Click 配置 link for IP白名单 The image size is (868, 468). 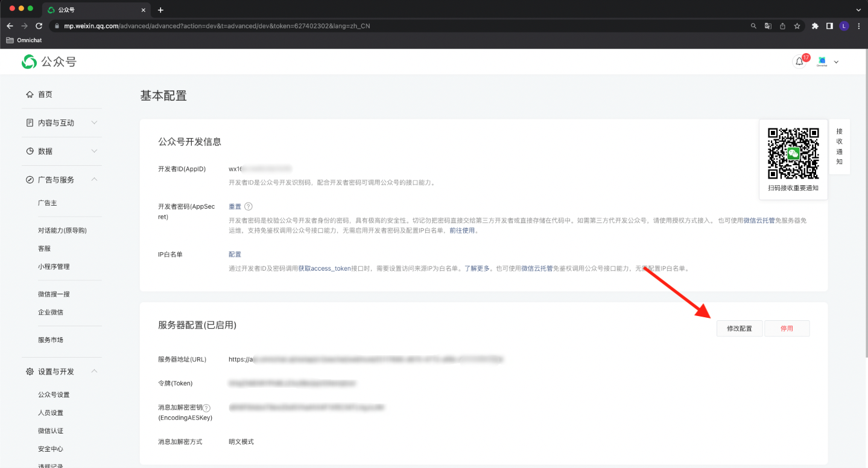(x=235, y=255)
